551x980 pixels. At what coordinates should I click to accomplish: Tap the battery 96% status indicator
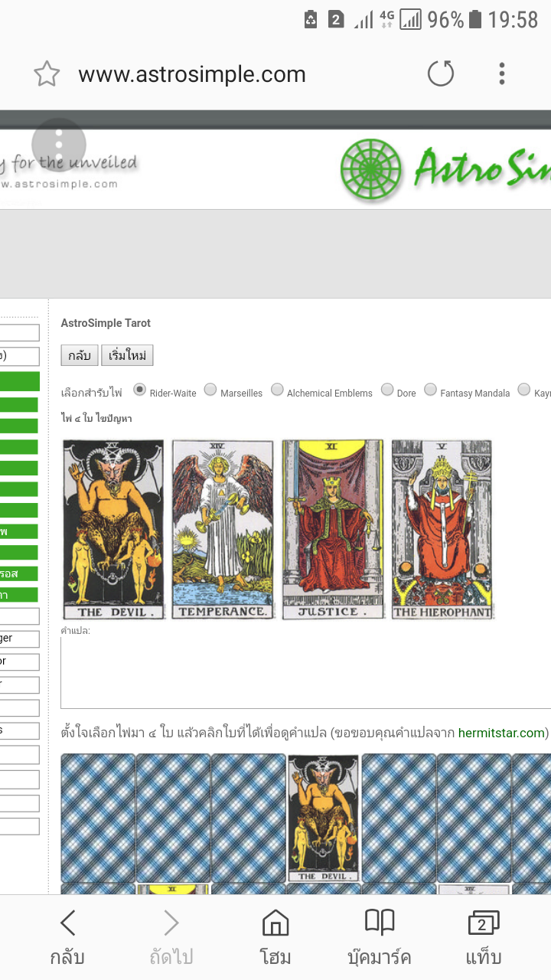(455, 19)
